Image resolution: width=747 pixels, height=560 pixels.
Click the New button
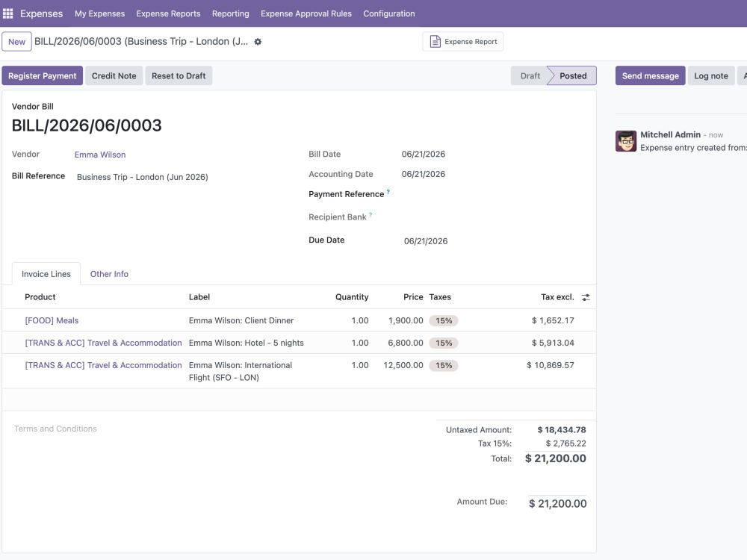[16, 41]
